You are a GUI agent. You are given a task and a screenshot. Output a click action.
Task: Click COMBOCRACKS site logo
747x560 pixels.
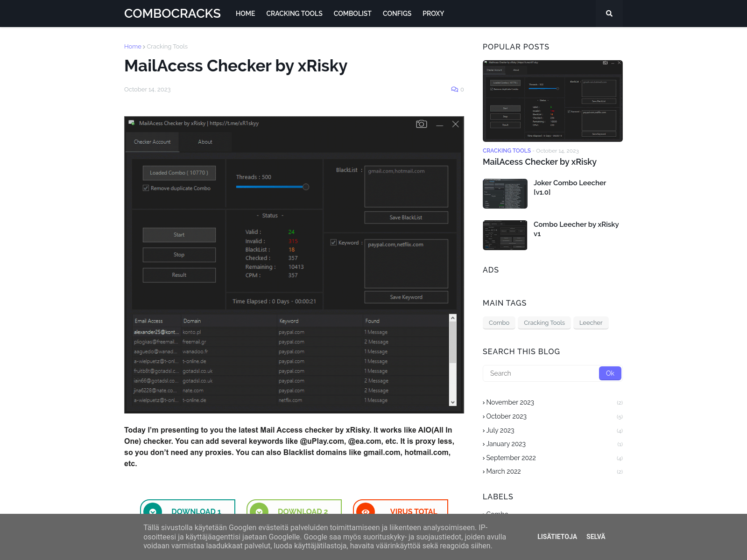172,14
